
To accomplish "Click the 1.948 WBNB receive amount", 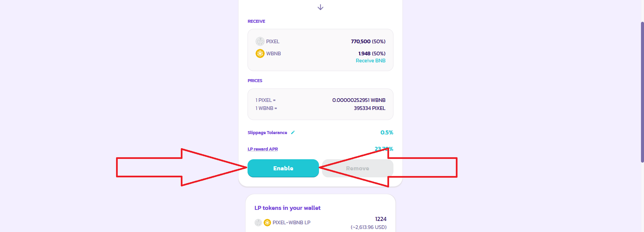I will 364,54.
